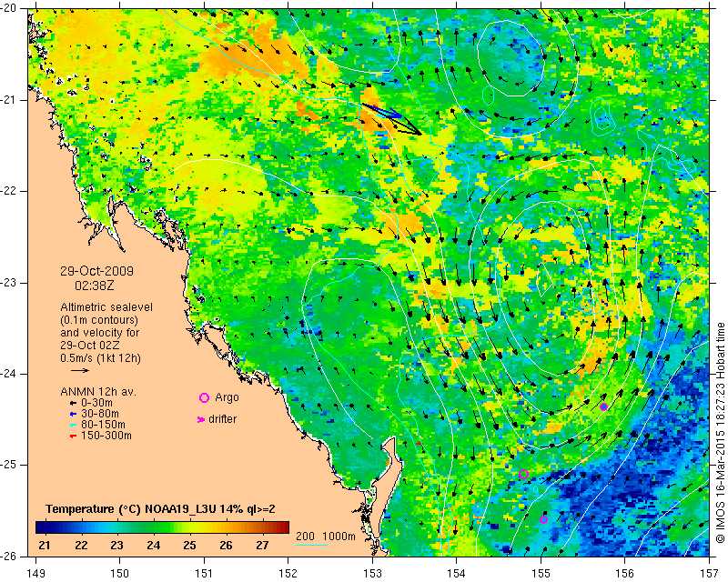Click the drifter magenta arrow legend icon
This screenshot has width=728, height=582.
201,419
